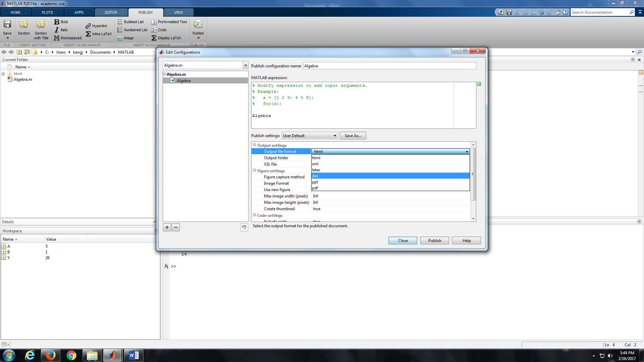Click the PUBLISH ribbon tab
Viewport: 644px width, 362px height.
pos(146,12)
